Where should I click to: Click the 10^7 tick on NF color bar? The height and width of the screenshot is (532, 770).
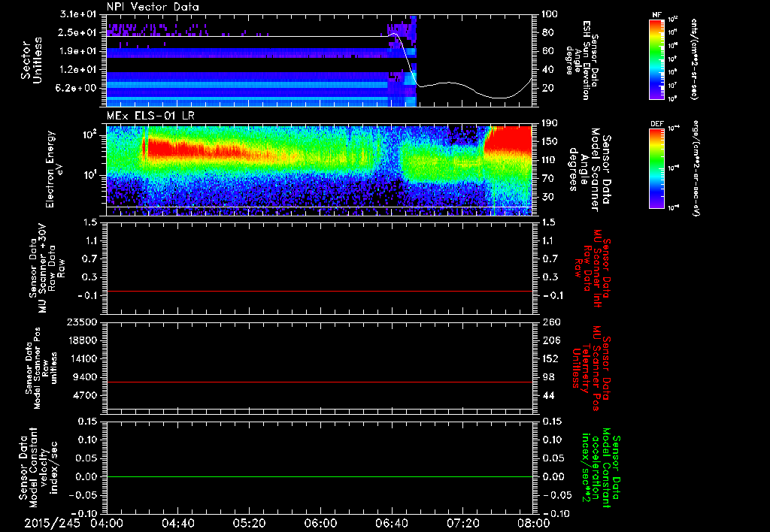point(673,86)
